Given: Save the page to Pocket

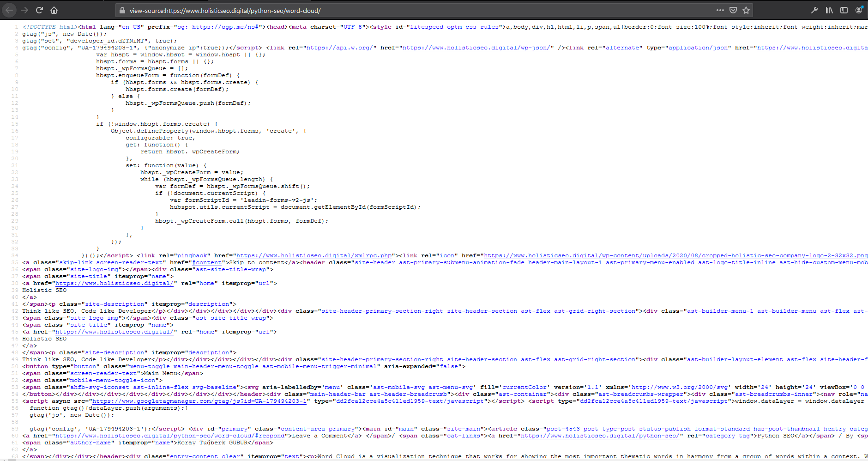Looking at the screenshot, I should (x=733, y=10).
